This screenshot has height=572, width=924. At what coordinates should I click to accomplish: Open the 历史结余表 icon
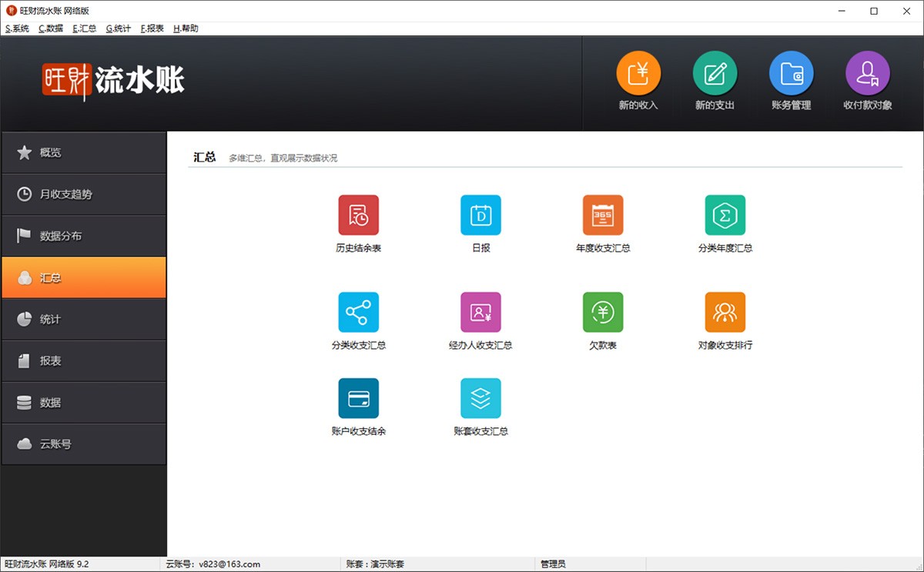359,215
